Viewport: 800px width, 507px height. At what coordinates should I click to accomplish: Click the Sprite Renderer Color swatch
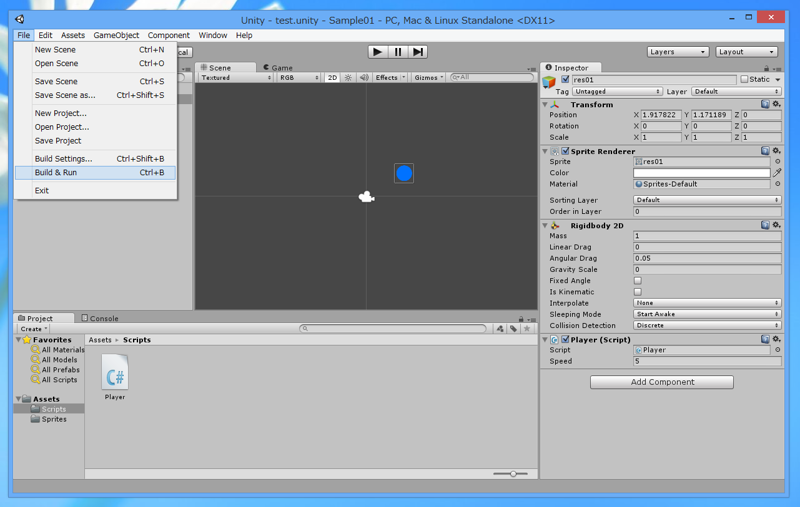coord(702,173)
